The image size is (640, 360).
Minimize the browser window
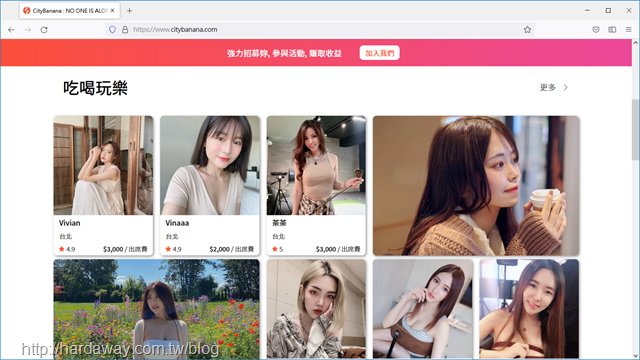tap(587, 11)
